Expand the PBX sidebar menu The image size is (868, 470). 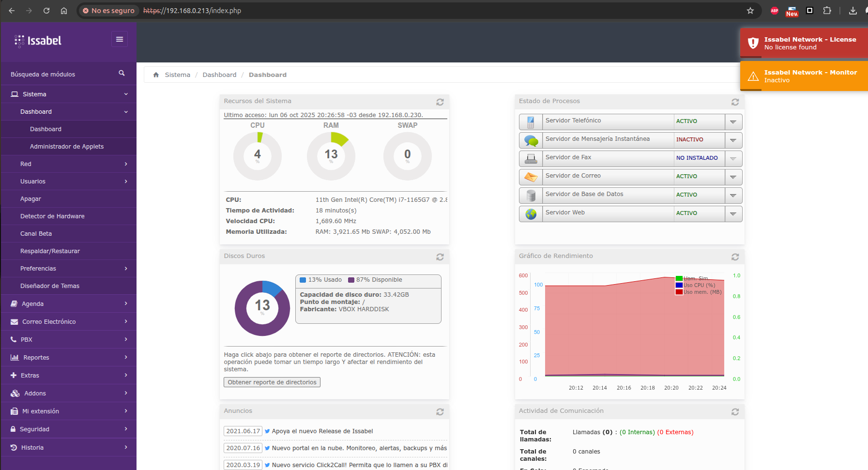pyautogui.click(x=68, y=340)
